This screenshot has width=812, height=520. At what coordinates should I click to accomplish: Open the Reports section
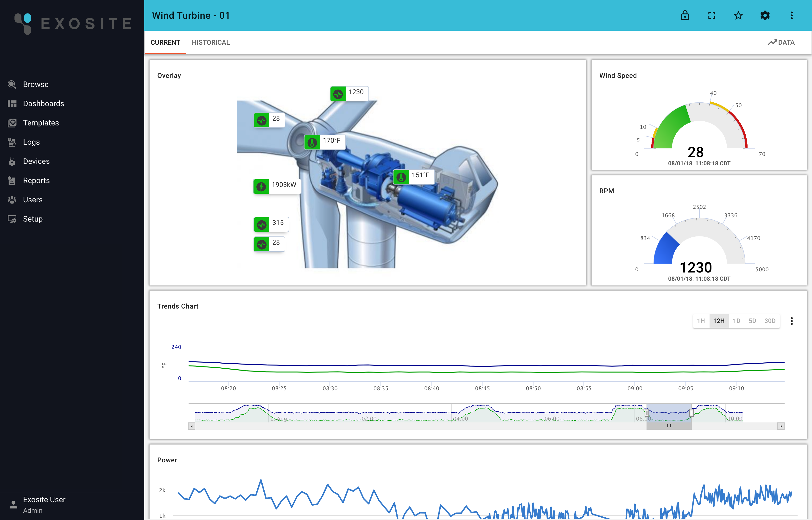tap(36, 180)
